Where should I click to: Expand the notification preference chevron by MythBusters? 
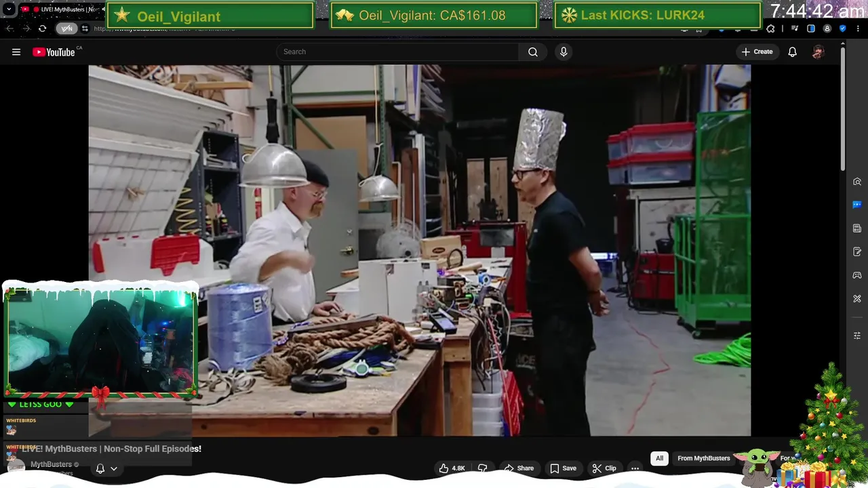(114, 468)
